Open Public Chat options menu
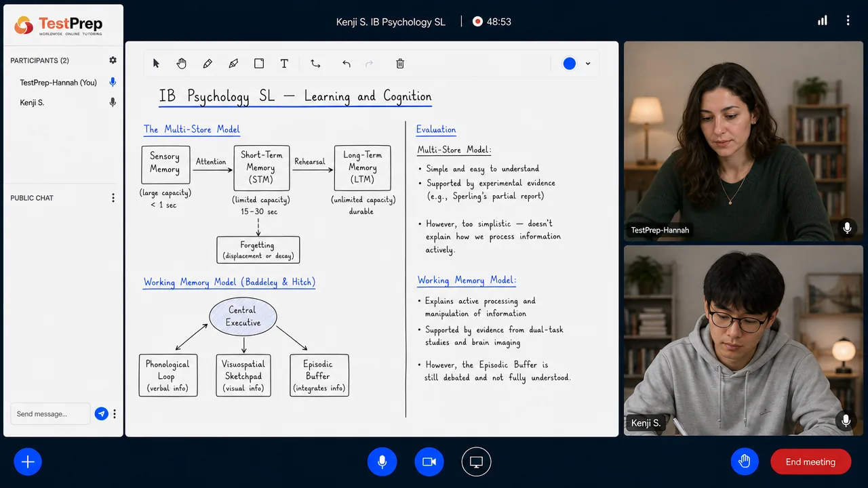 pos(113,198)
